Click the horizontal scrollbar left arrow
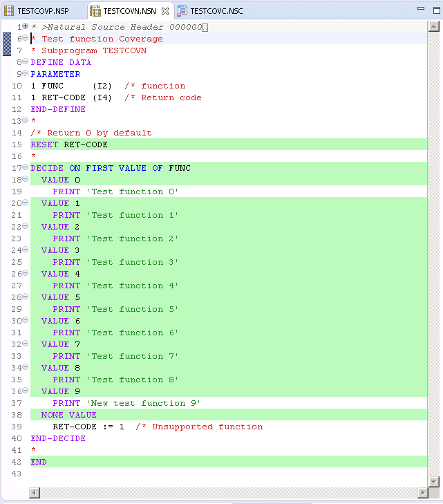443x504 pixels. (34, 492)
